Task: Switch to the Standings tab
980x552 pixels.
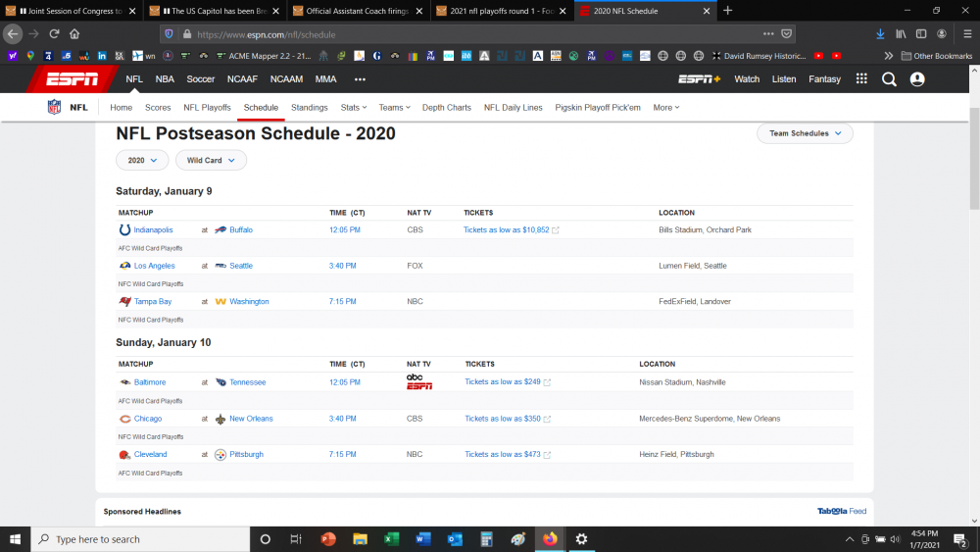Action: pos(310,108)
